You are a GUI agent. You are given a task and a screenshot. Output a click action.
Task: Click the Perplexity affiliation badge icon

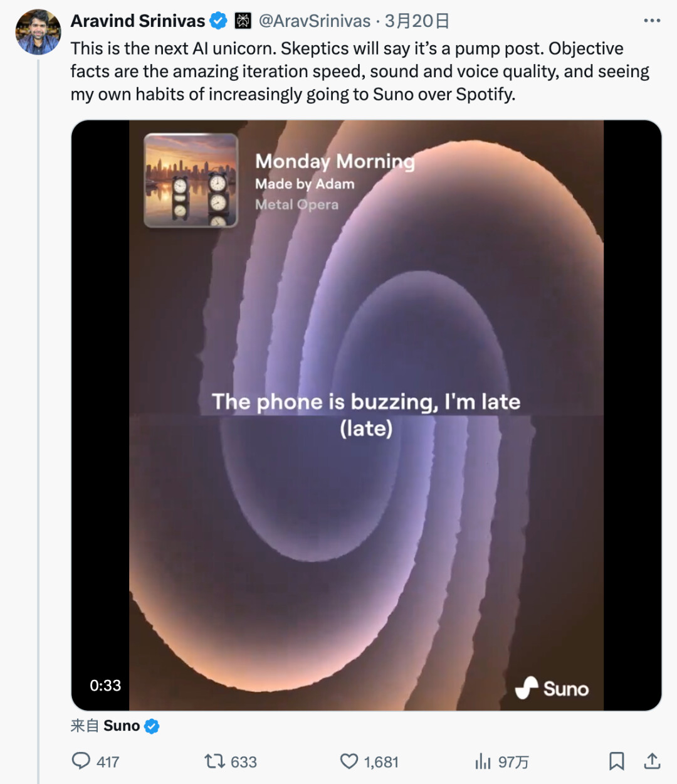tap(243, 21)
